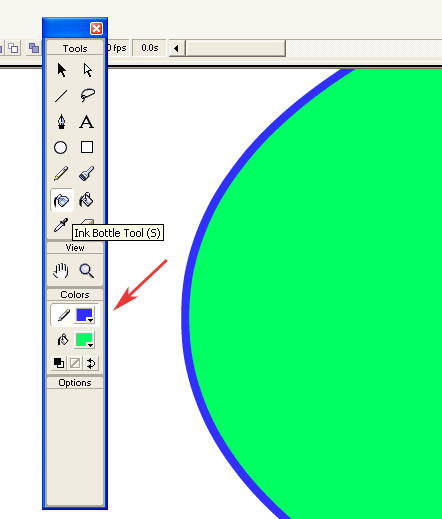
Task: Select the Pen tool
Action: [61, 122]
